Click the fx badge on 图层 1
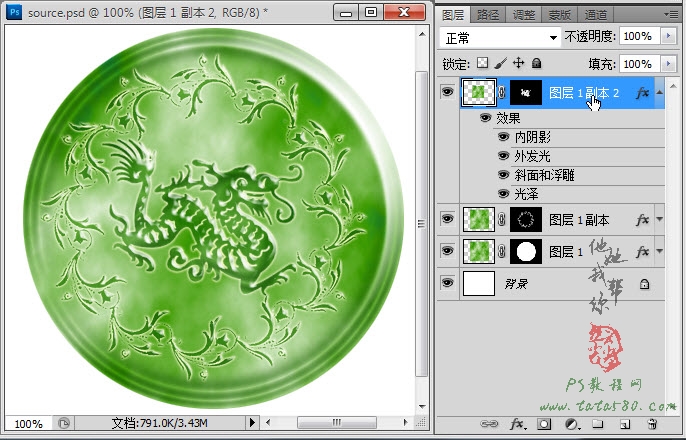686x440 pixels. (642, 251)
